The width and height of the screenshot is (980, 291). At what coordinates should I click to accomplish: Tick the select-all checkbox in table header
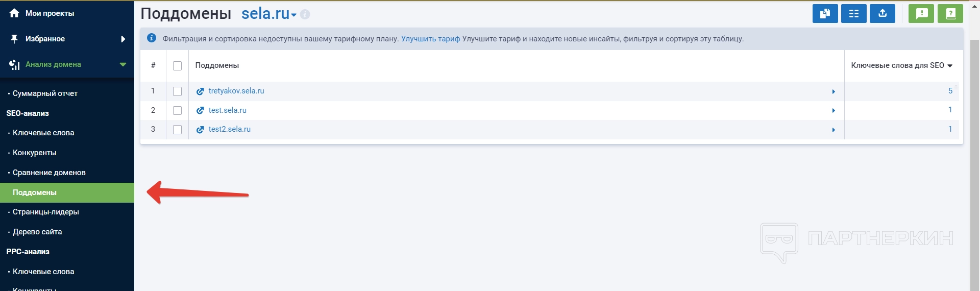[177, 66]
